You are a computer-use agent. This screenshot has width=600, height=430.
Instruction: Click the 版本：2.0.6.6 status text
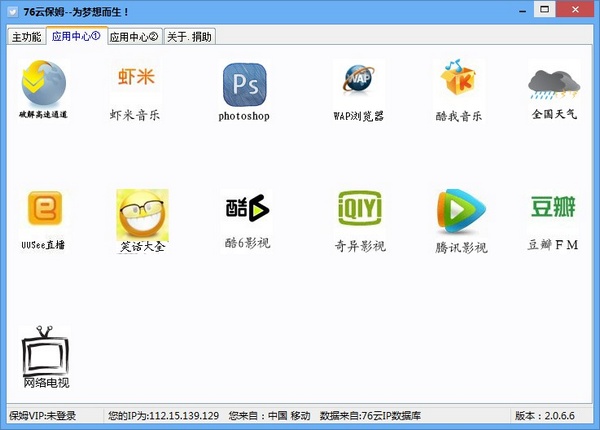545,415
